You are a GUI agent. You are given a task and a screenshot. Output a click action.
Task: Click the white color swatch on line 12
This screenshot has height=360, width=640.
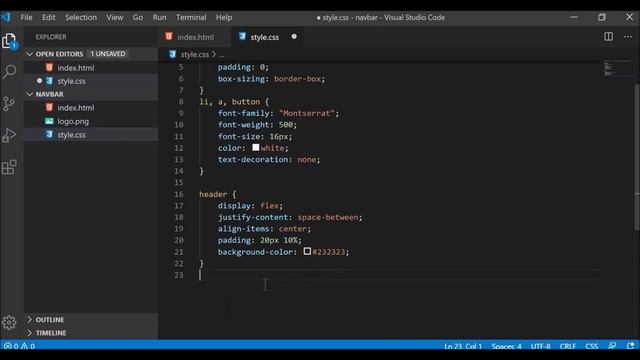click(256, 147)
